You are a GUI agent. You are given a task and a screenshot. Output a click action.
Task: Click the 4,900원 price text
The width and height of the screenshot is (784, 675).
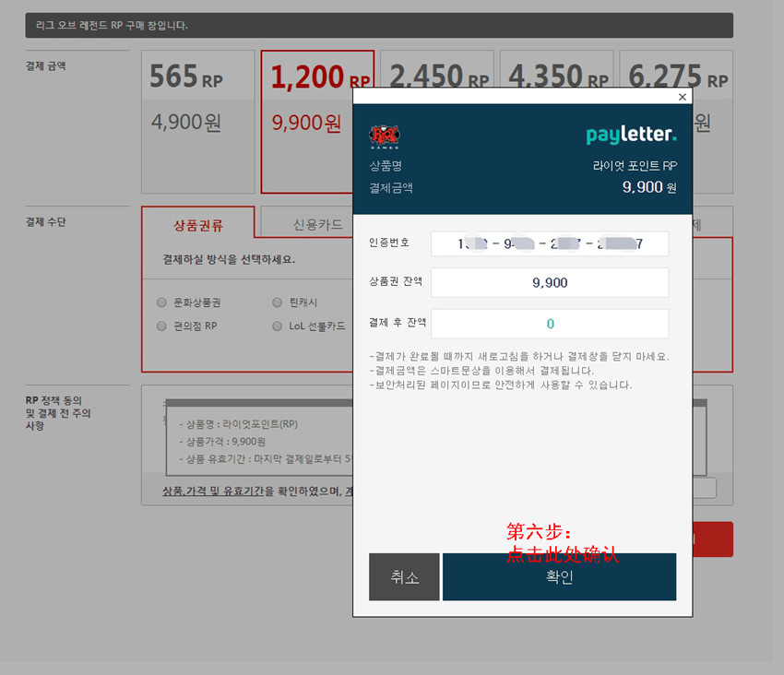186,122
